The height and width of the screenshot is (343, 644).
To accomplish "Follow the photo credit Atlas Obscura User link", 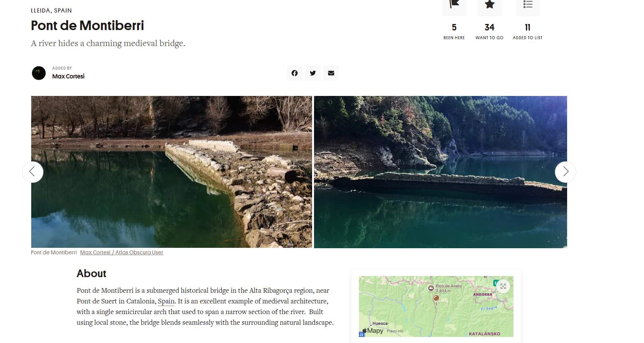I will pos(121,252).
